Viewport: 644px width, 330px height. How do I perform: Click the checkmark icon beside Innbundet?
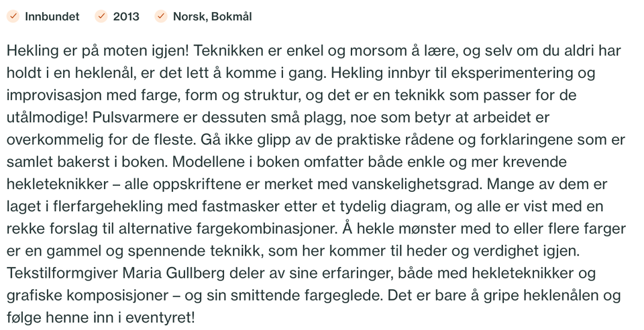coord(13,16)
